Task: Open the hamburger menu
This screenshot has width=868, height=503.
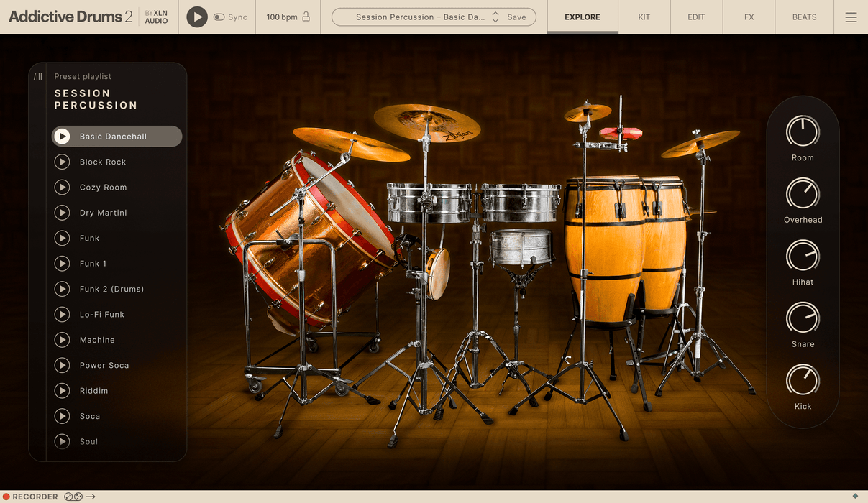Action: (x=851, y=17)
